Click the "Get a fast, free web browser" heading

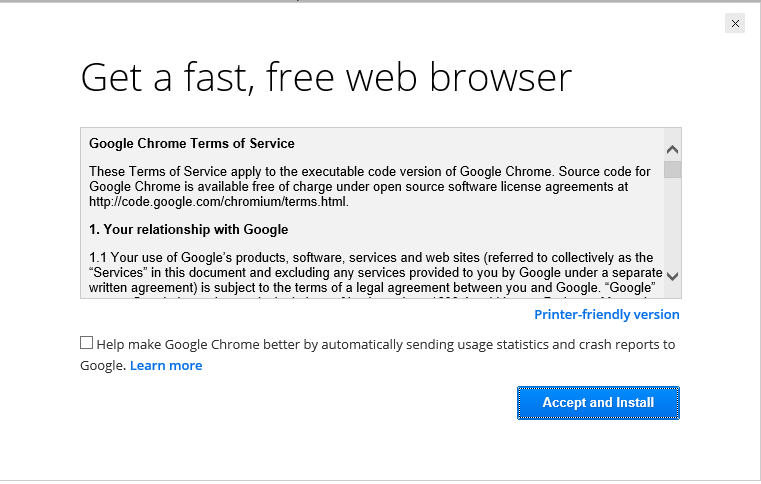(326, 77)
